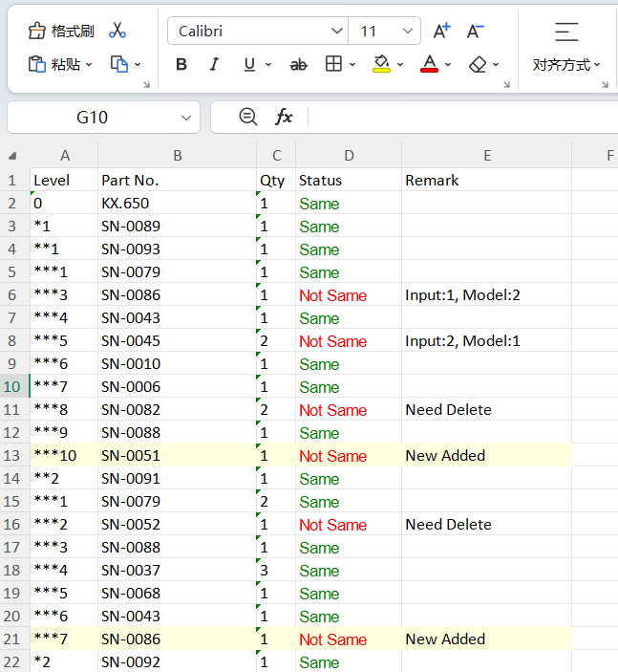Open the Calibri font name dropdown

[337, 31]
